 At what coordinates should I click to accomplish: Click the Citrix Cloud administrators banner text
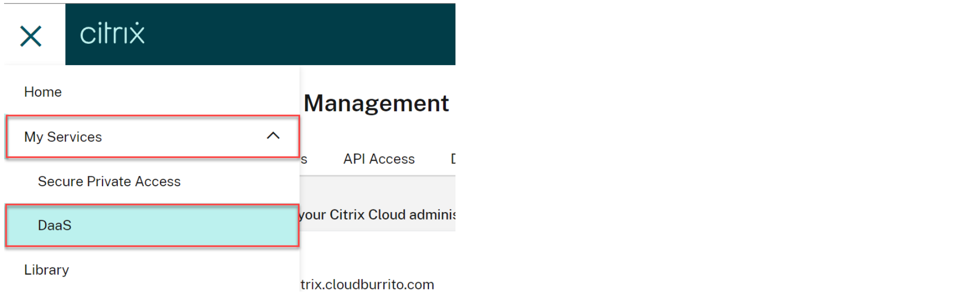click(377, 215)
